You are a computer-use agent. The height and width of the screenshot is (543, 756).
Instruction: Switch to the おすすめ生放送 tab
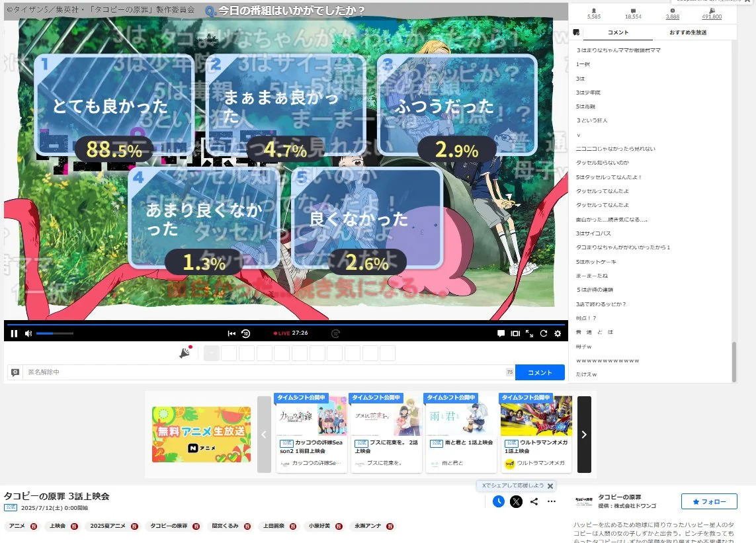pyautogui.click(x=688, y=32)
